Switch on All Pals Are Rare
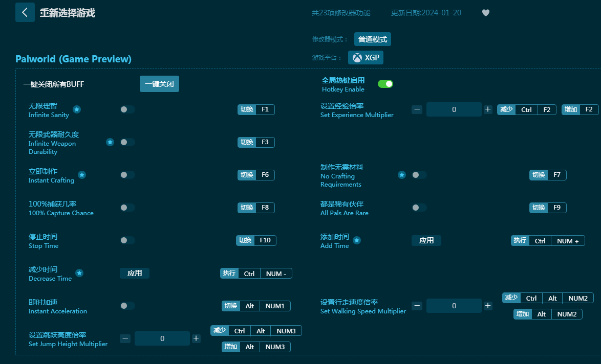 pos(419,208)
